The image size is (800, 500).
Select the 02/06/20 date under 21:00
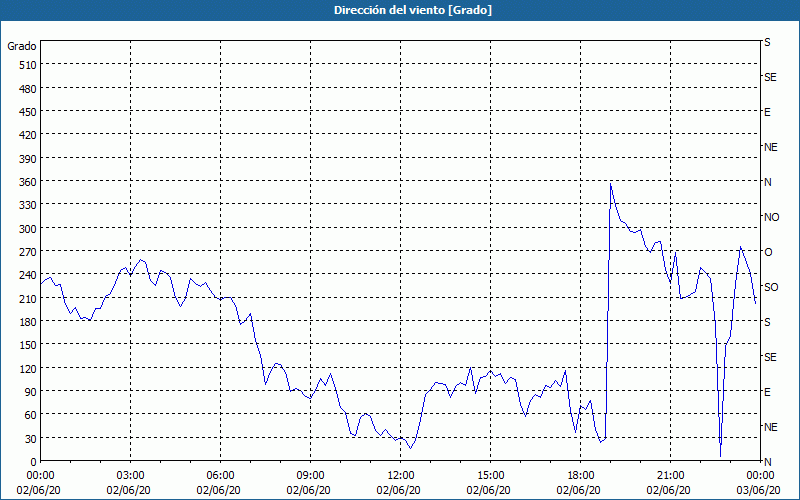pos(668,490)
